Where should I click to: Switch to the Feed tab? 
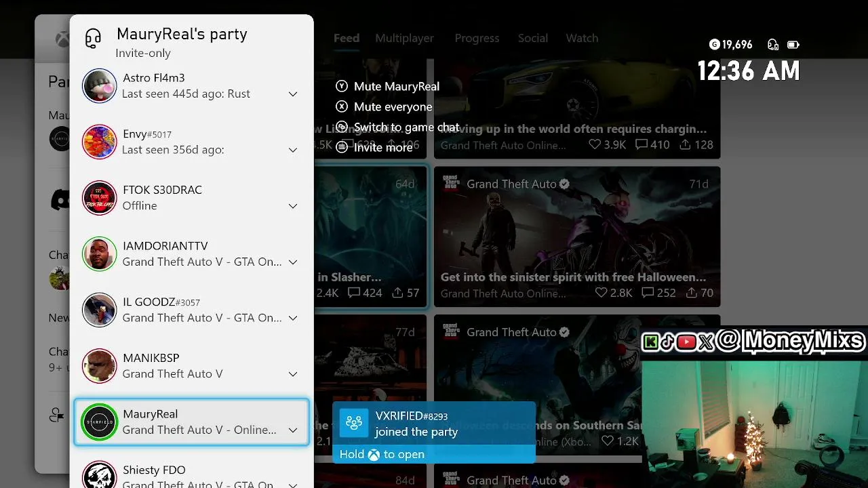click(347, 38)
